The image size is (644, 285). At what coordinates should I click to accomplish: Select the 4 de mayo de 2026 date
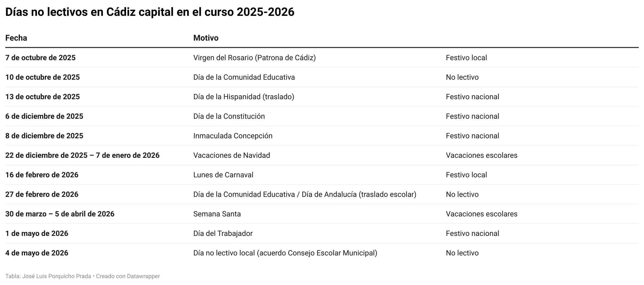[37, 253]
